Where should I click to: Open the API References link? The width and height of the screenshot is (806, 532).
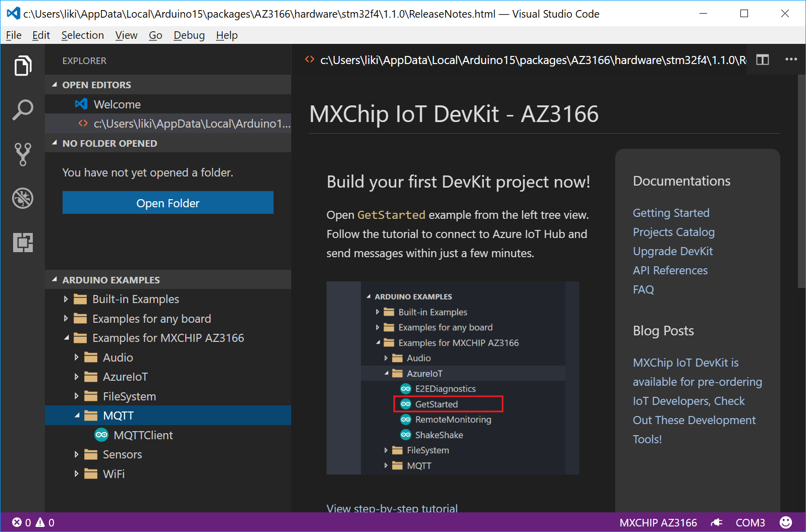pyautogui.click(x=670, y=270)
